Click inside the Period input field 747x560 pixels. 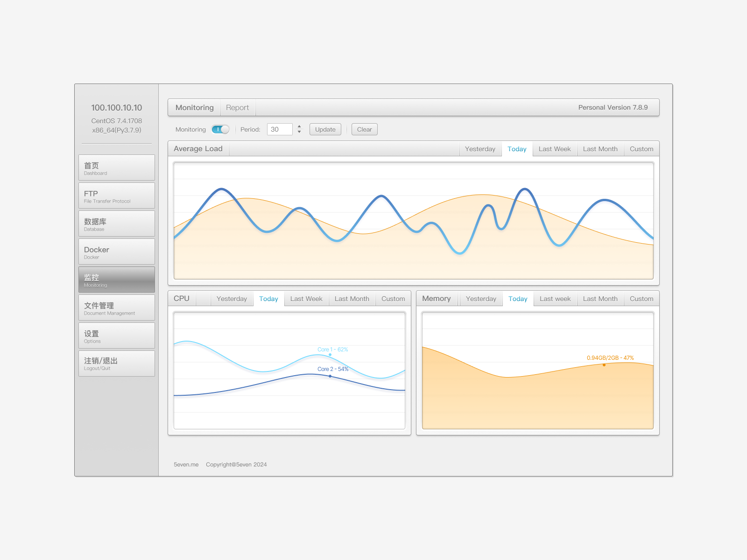pyautogui.click(x=279, y=129)
